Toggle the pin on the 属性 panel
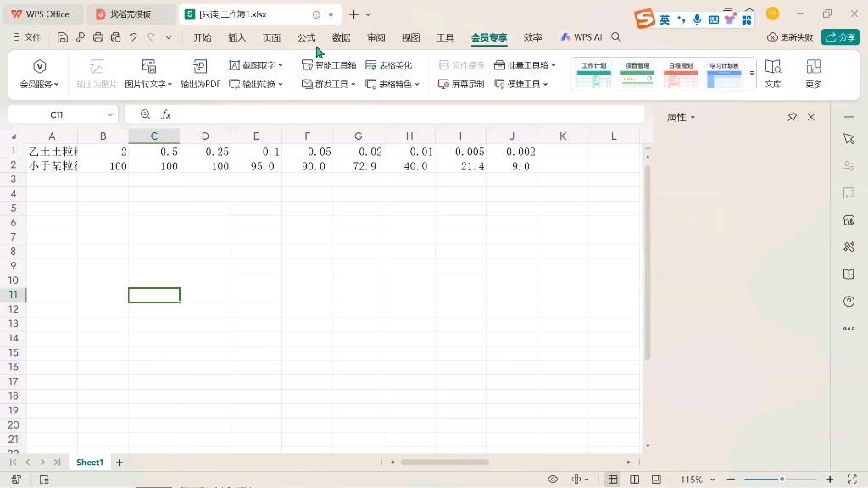868x488 pixels. (793, 117)
